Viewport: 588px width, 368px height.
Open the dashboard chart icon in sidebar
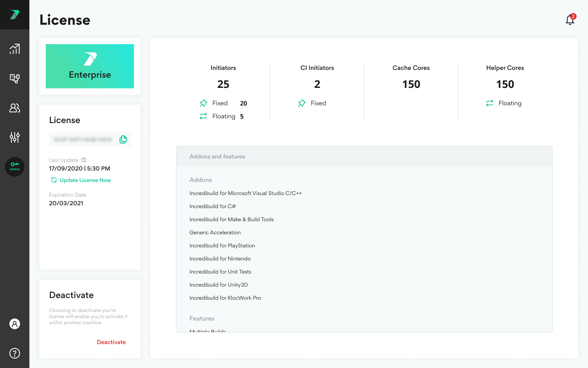pos(15,49)
